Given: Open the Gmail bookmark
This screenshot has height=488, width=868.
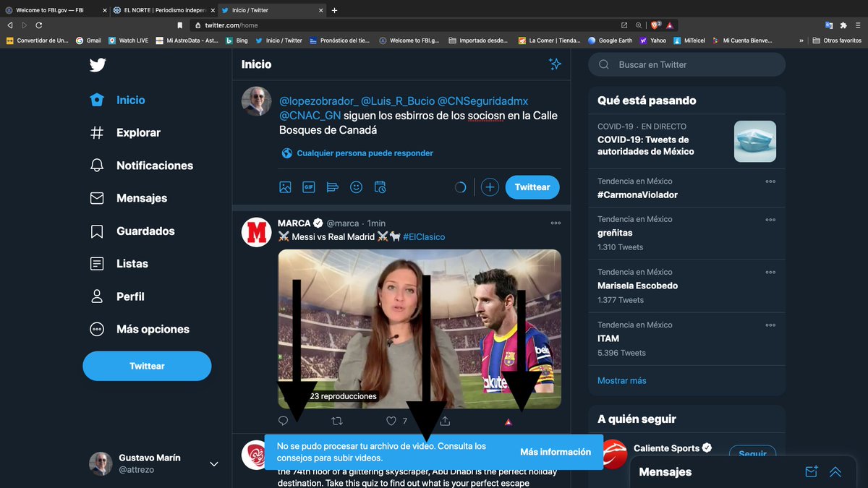Looking at the screenshot, I should click(x=89, y=40).
